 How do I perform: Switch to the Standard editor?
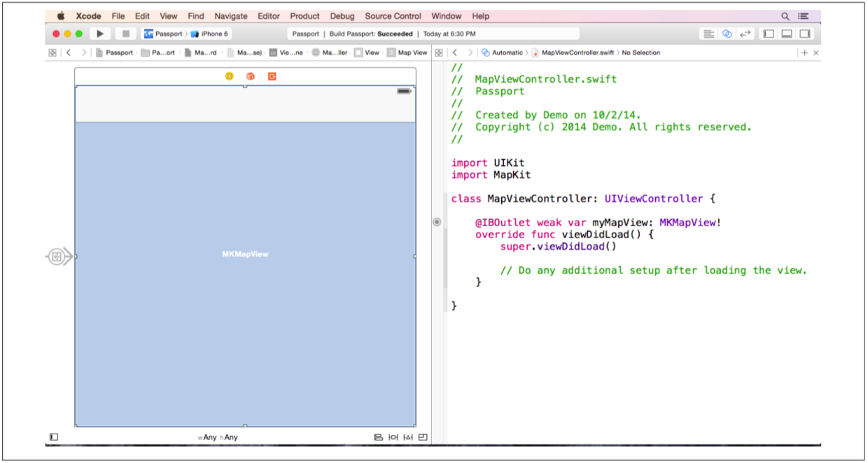tap(708, 34)
